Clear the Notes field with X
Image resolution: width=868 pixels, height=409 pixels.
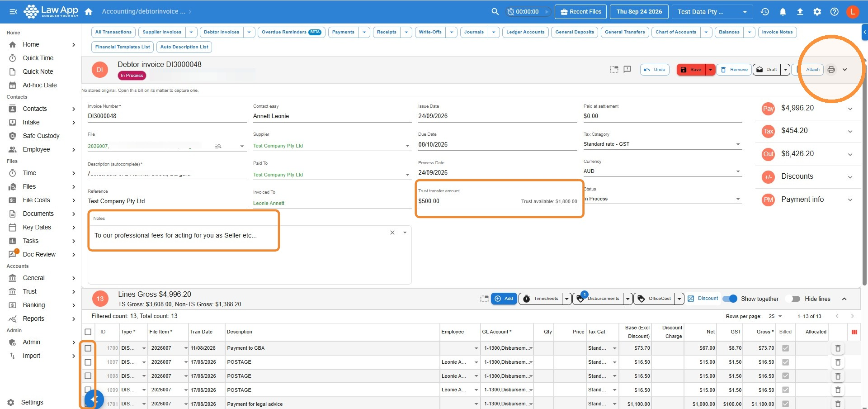[x=392, y=233]
